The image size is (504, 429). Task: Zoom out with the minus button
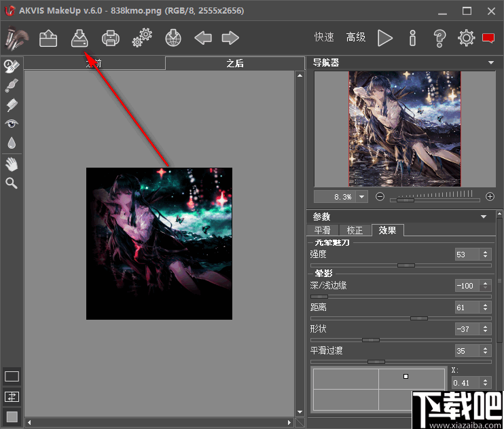point(380,197)
